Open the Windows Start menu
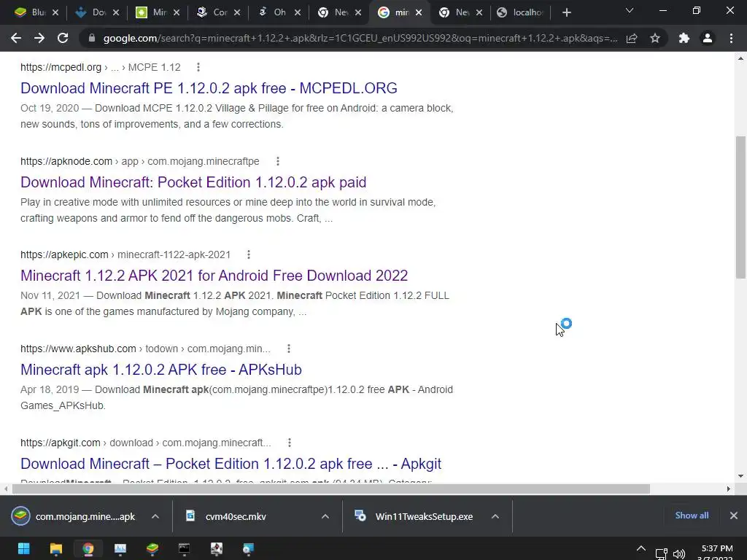Viewport: 747px width, 560px height. pos(24,548)
